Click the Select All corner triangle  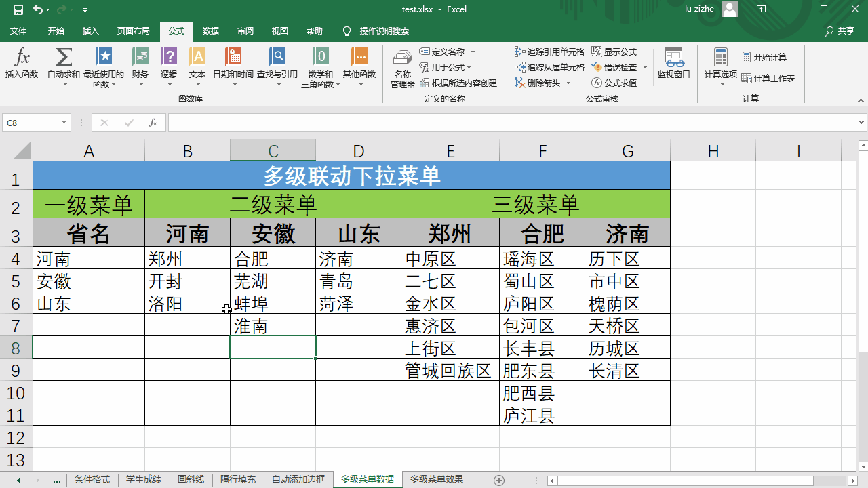tap(22, 150)
